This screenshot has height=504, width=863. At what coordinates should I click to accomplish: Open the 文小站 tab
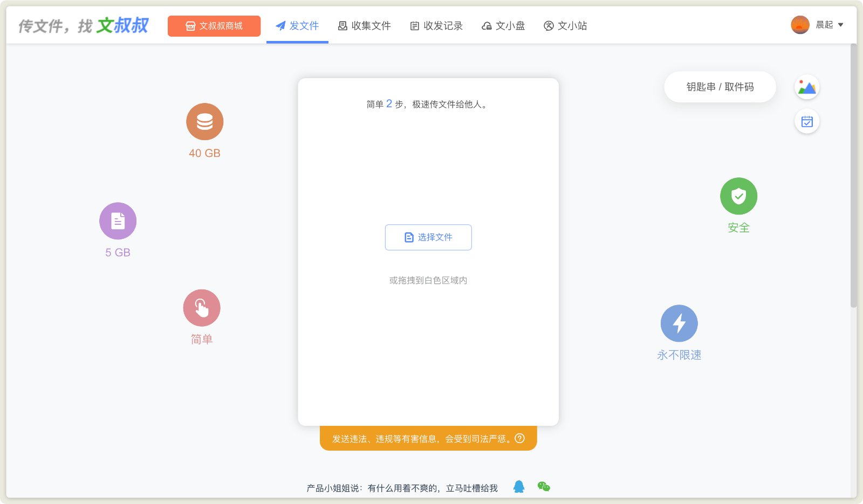point(565,26)
